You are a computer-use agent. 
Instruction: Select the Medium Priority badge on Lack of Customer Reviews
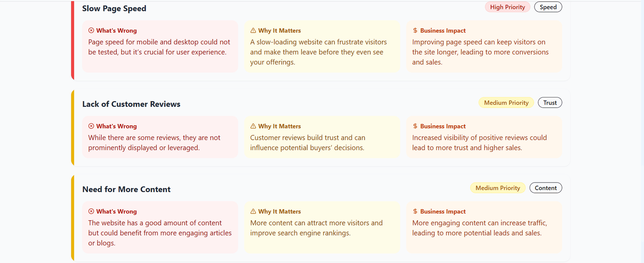click(506, 102)
